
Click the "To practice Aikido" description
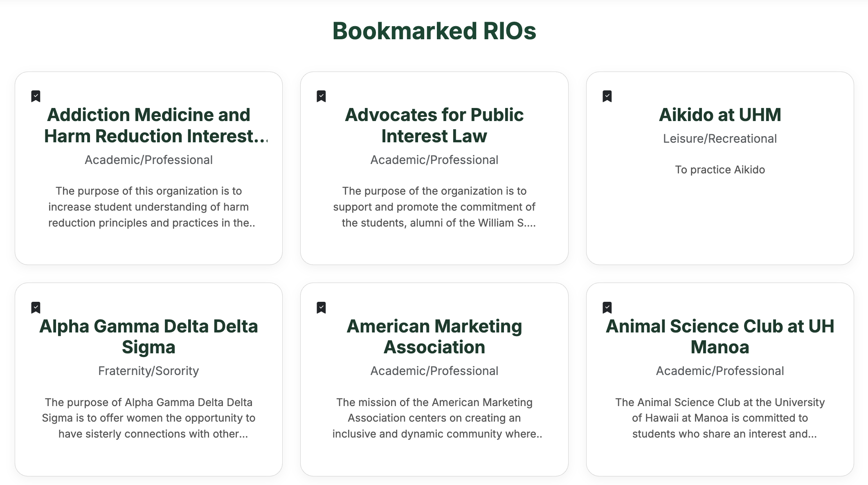point(720,170)
